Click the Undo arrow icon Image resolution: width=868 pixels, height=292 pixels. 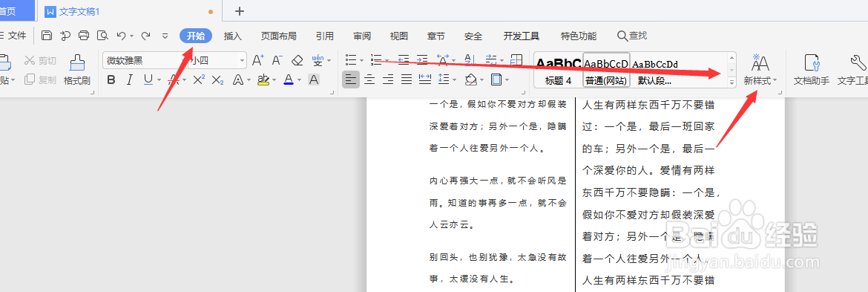121,36
